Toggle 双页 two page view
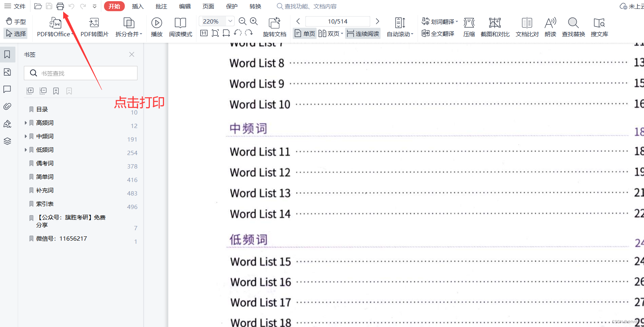The width and height of the screenshot is (644, 327). [329, 34]
